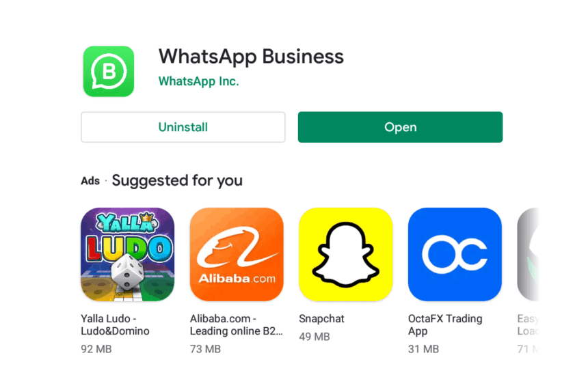Screen dimensions: 588x392
Task: Tap the cut-off Easy Loan app title
Action: (x=528, y=324)
